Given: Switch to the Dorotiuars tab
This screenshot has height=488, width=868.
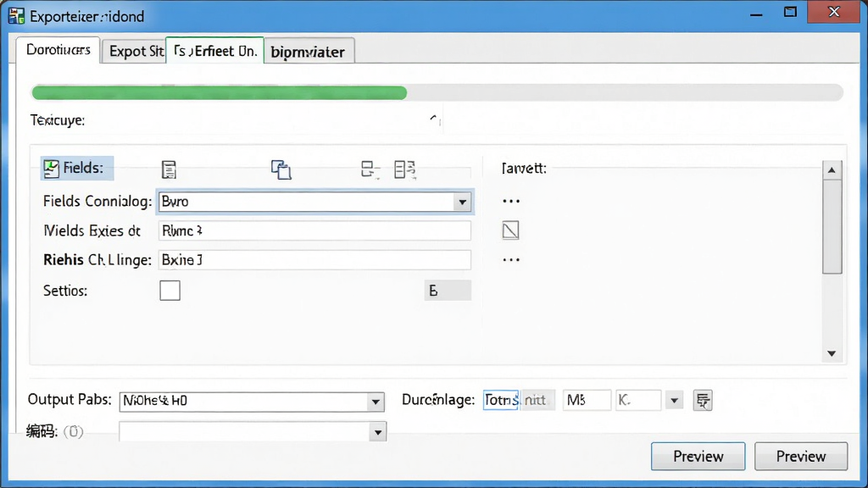Looking at the screenshot, I should (58, 50).
